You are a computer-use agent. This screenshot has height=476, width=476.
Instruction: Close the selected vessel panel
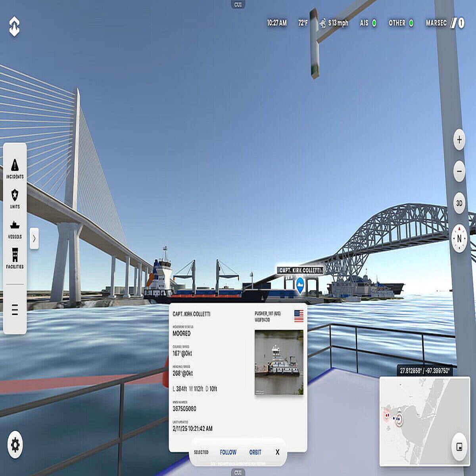pos(277,452)
